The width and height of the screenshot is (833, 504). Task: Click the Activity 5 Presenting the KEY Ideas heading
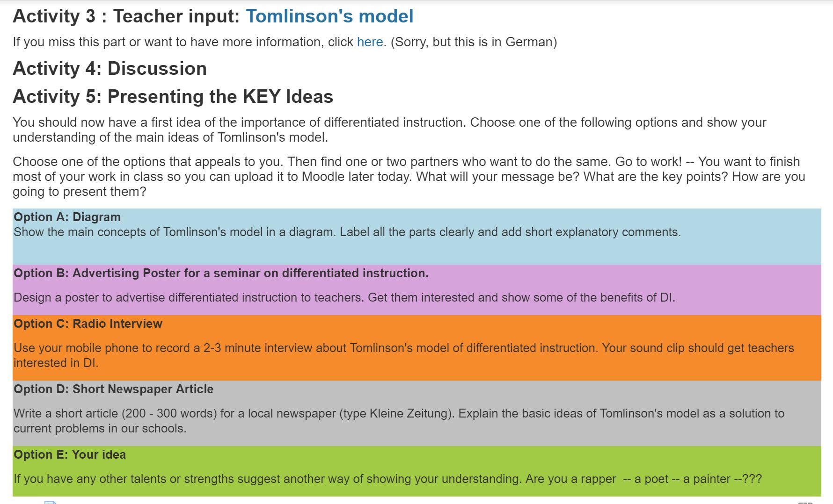[x=173, y=97]
